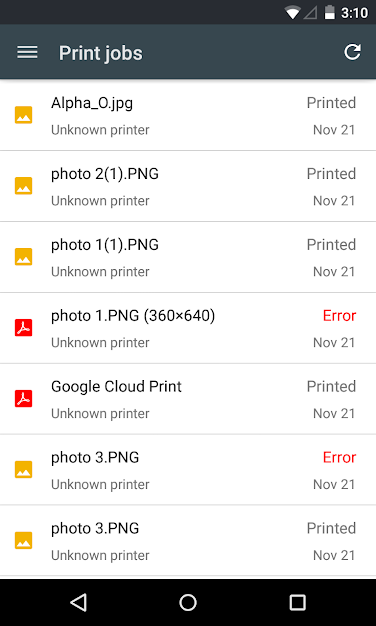Click the image icon beside photo 2(1).PNG

(24, 186)
